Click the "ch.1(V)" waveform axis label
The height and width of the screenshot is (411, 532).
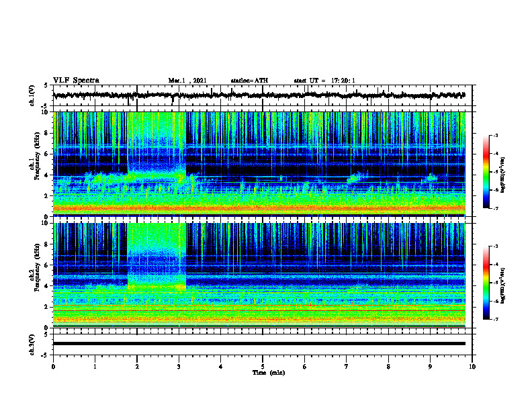[32, 95]
